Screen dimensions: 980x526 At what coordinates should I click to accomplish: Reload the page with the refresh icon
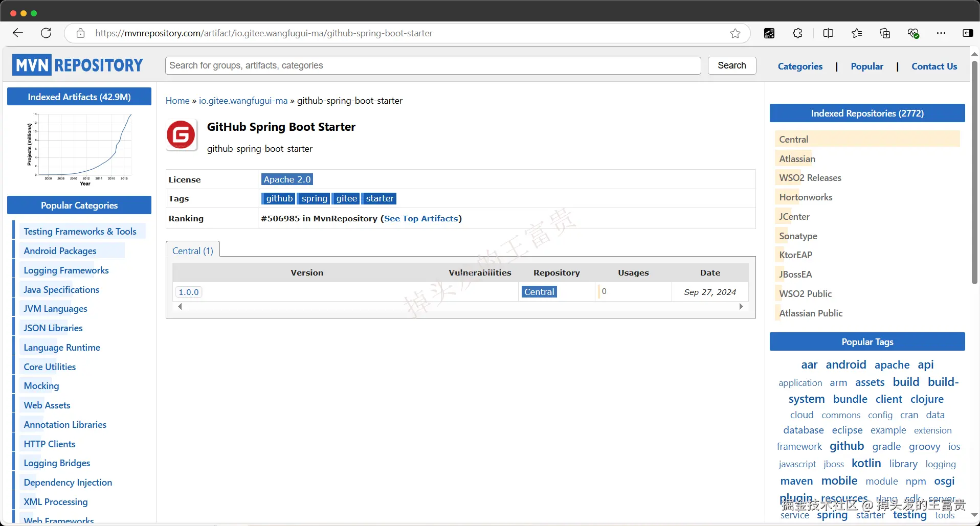(x=46, y=33)
